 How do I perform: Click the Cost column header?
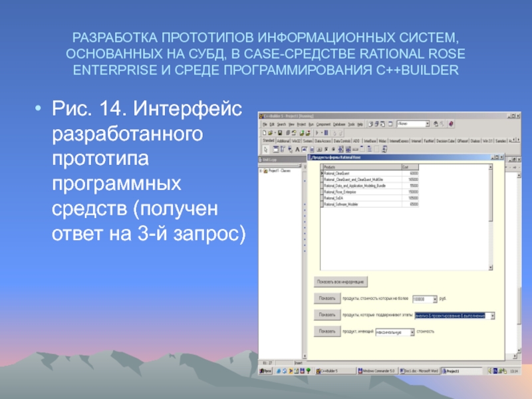(410, 167)
